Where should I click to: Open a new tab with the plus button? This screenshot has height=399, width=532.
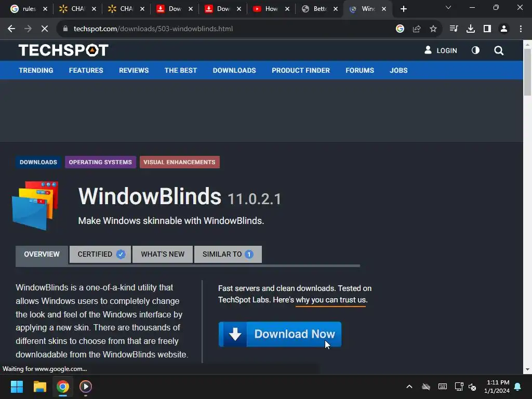point(403,9)
